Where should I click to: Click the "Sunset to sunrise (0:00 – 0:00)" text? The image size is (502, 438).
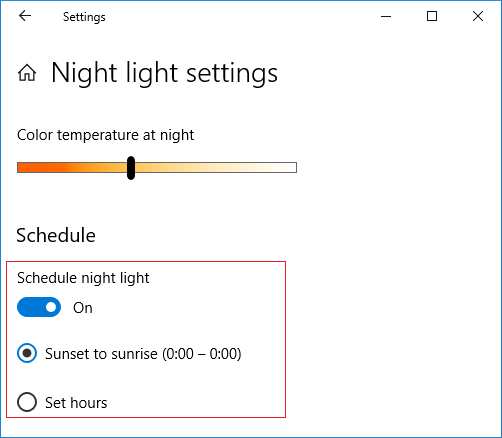tap(143, 354)
